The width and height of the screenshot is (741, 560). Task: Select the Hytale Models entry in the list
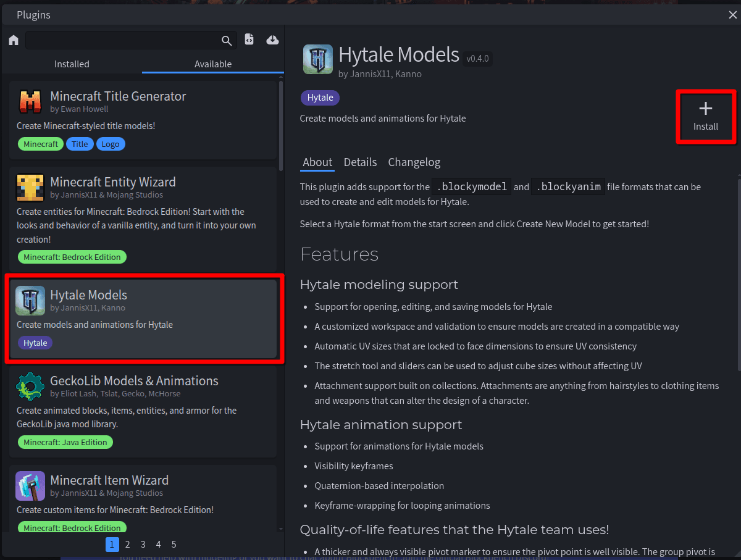point(144,319)
